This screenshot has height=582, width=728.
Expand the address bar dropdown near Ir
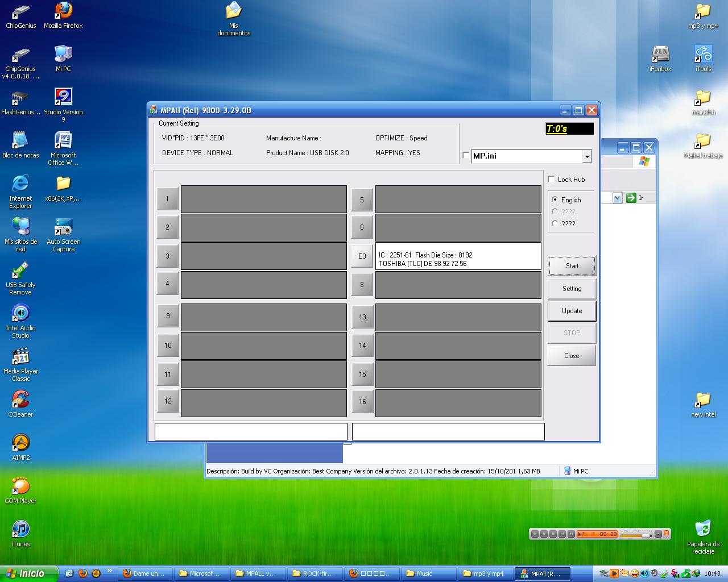click(x=617, y=197)
